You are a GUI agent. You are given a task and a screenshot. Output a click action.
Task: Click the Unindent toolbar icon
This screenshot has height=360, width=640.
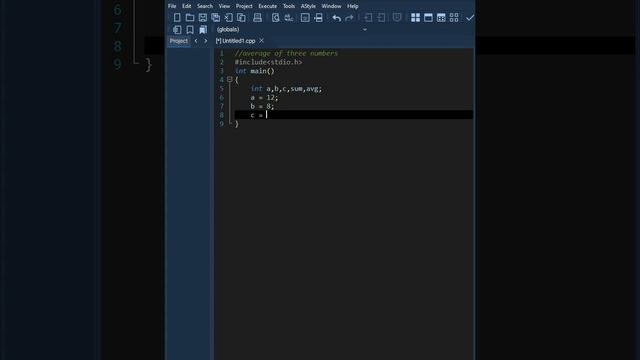(x=381, y=18)
